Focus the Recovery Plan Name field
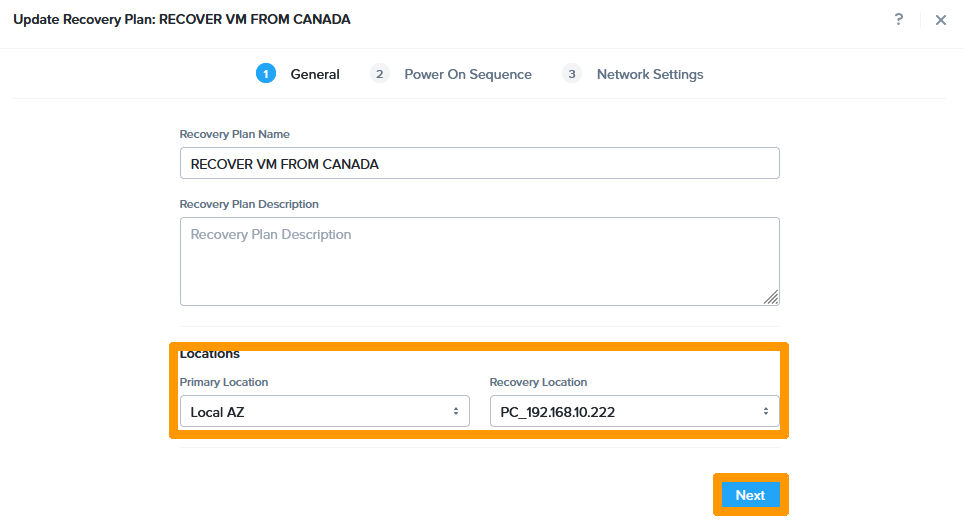 click(479, 164)
